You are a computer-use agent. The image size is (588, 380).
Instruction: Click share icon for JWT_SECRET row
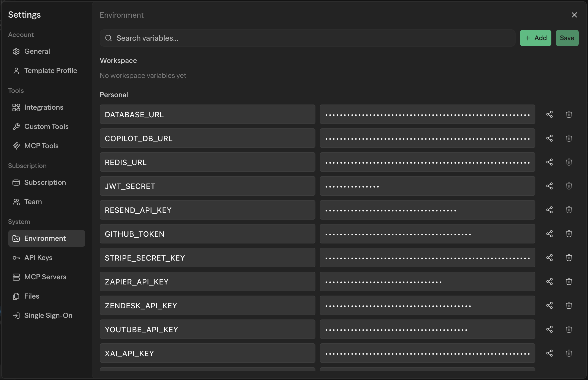[549, 186]
